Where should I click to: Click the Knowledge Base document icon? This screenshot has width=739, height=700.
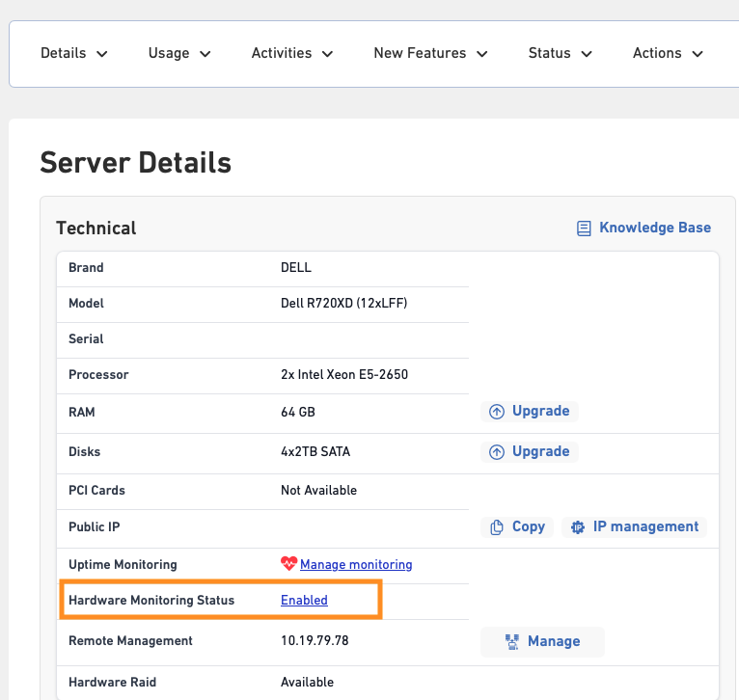pyautogui.click(x=584, y=229)
